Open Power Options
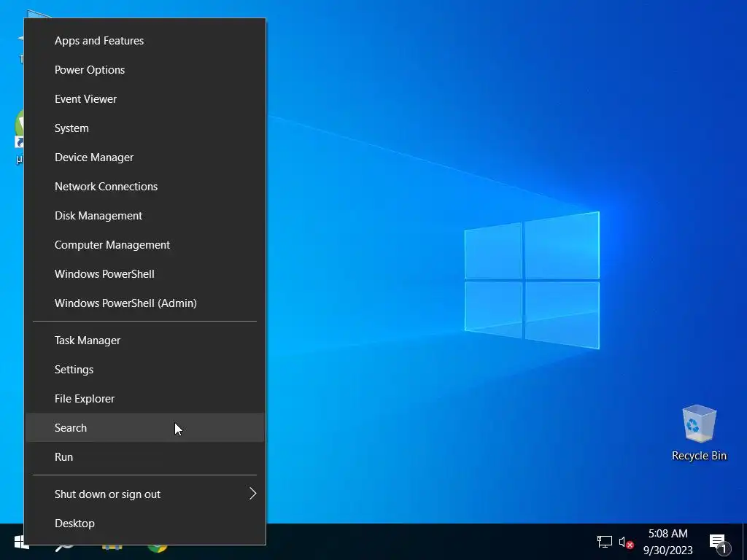Screen dimensions: 747x560 pos(145,70)
